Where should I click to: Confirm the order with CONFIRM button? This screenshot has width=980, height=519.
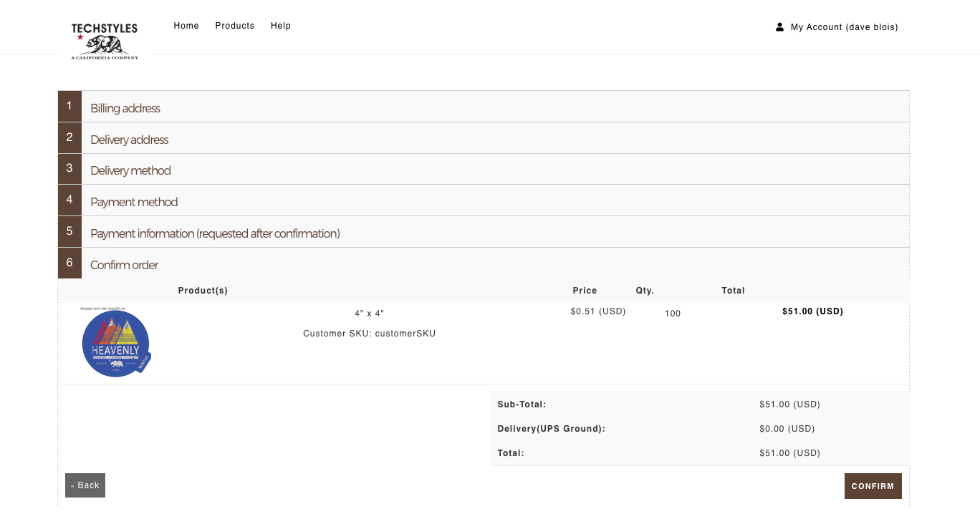click(x=873, y=486)
